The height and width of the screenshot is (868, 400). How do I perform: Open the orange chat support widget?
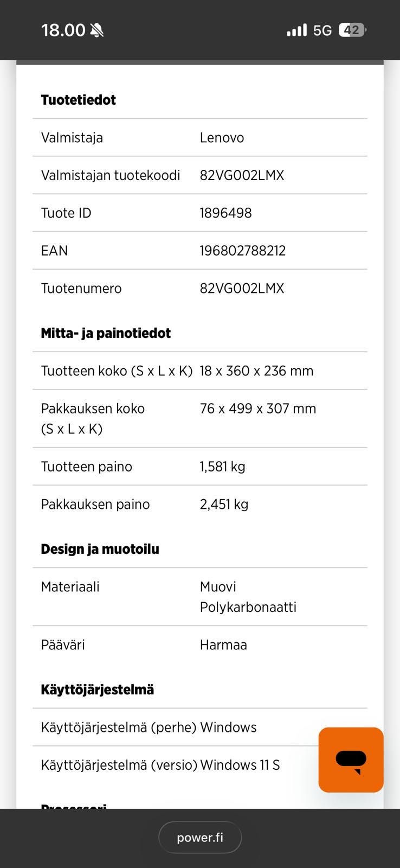pyautogui.click(x=351, y=759)
